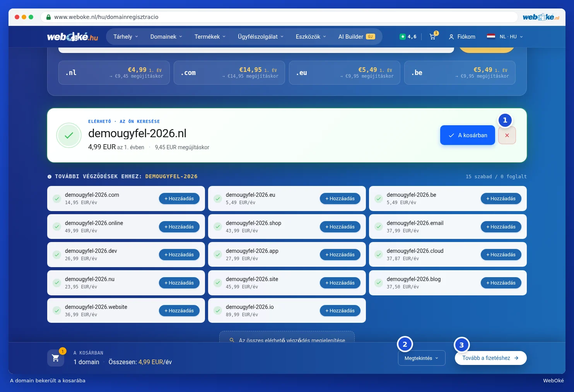574x392 pixels.
Task: Click the secure padlock in address bar
Action: [49, 17]
